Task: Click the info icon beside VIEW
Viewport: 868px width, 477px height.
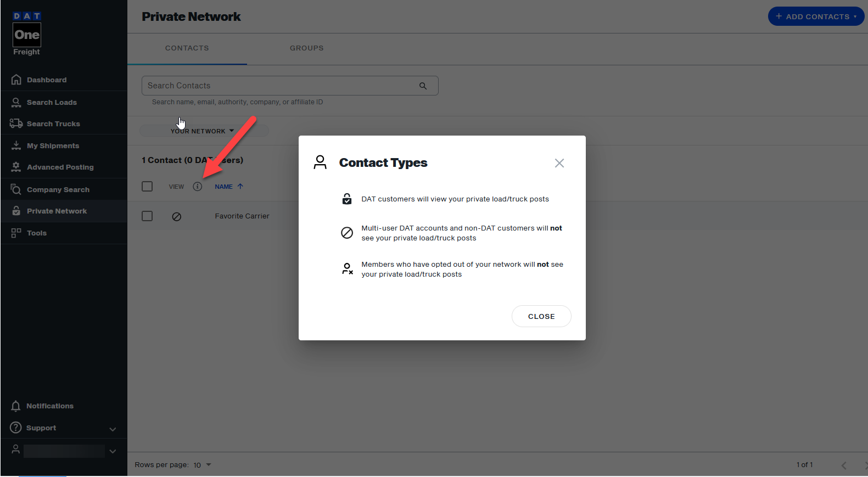Action: 198,187
